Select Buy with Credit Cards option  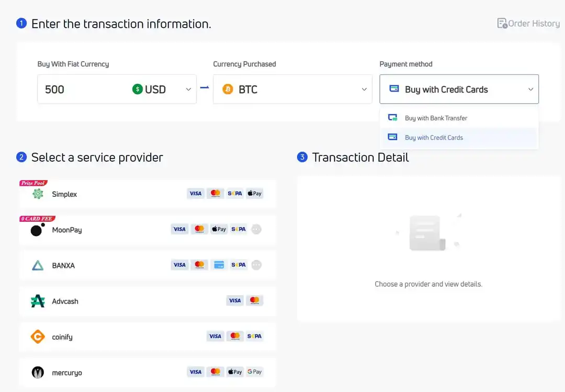click(x=434, y=137)
